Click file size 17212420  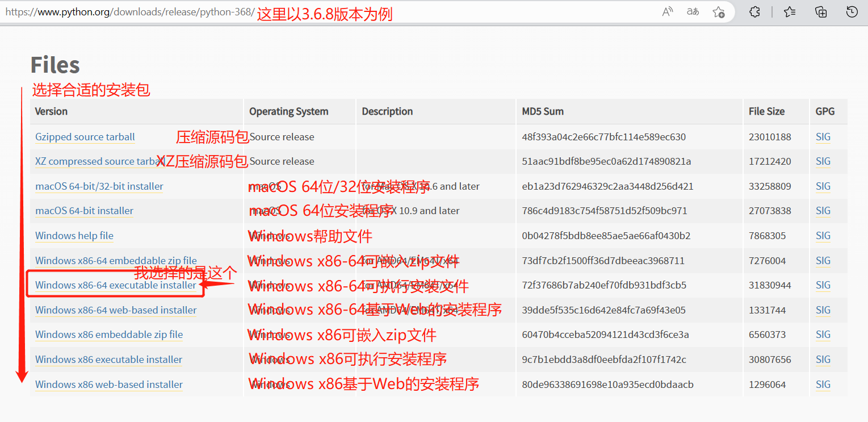770,161
